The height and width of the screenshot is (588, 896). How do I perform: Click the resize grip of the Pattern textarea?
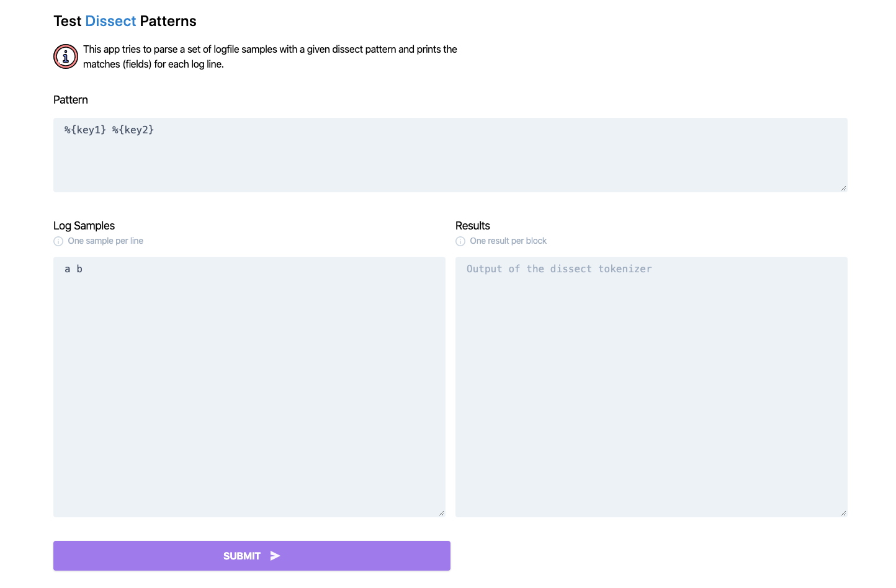click(843, 188)
